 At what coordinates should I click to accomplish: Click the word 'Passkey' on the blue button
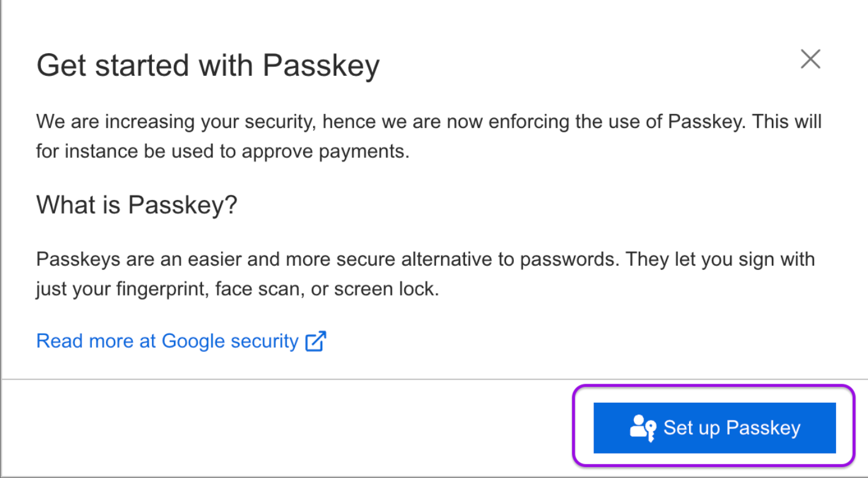[762, 428]
